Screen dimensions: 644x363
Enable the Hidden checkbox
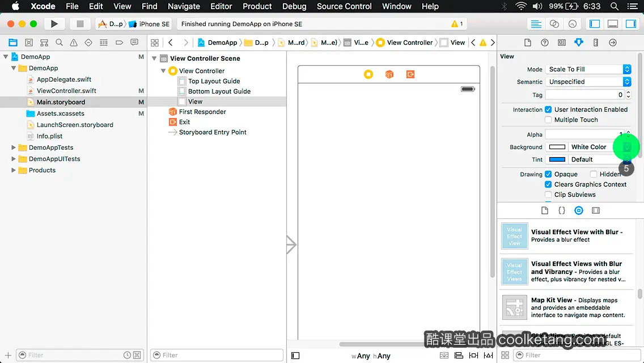pyautogui.click(x=594, y=174)
